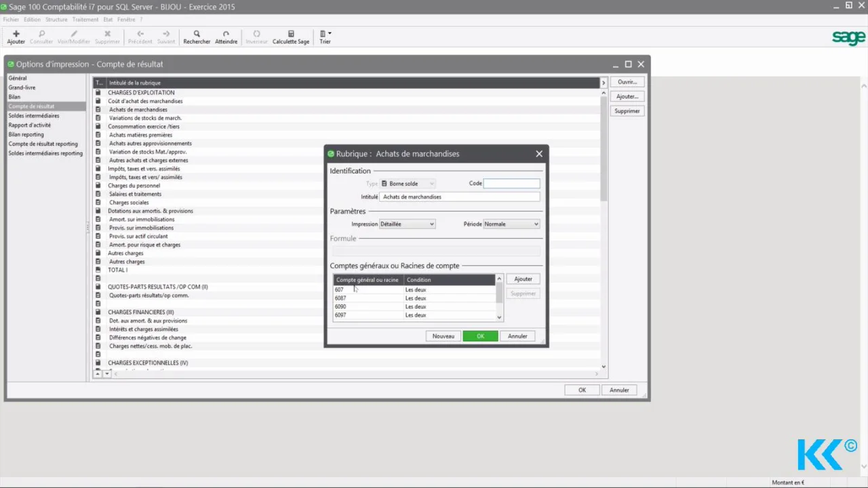Click the Consulter magnifier toolbar icon
Viewport: 868px width, 488px height.
point(41,34)
